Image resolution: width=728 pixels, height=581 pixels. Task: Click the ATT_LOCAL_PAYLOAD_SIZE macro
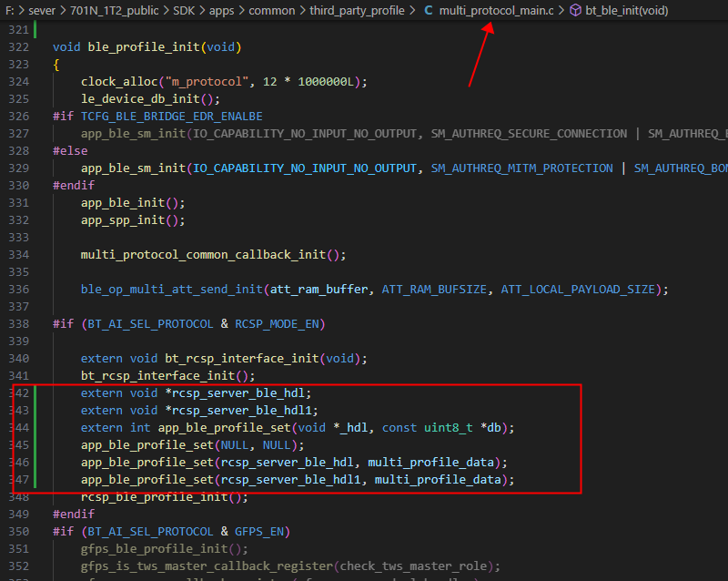pyautogui.click(x=578, y=290)
